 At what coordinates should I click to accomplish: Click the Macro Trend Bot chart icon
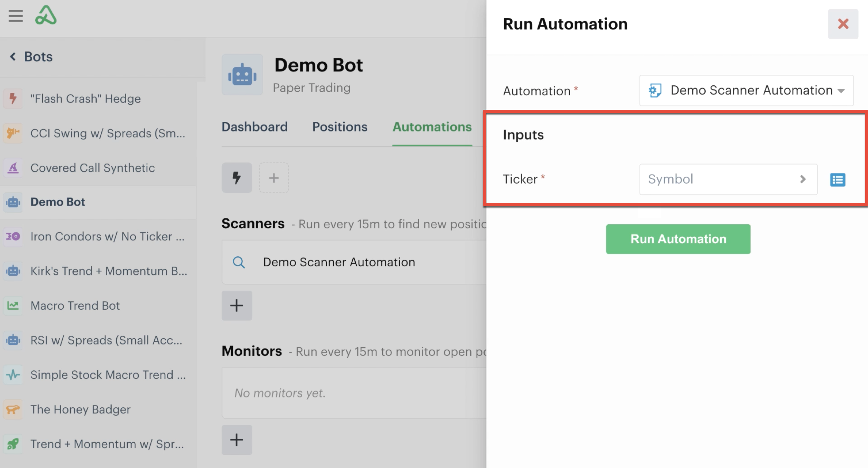coord(13,305)
